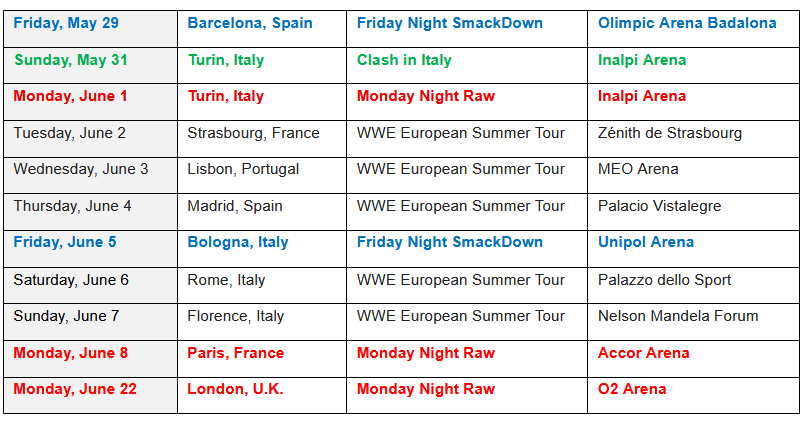Select the Zénith de Strasbourg venue cell
This screenshot has width=805, height=425.
670,133
